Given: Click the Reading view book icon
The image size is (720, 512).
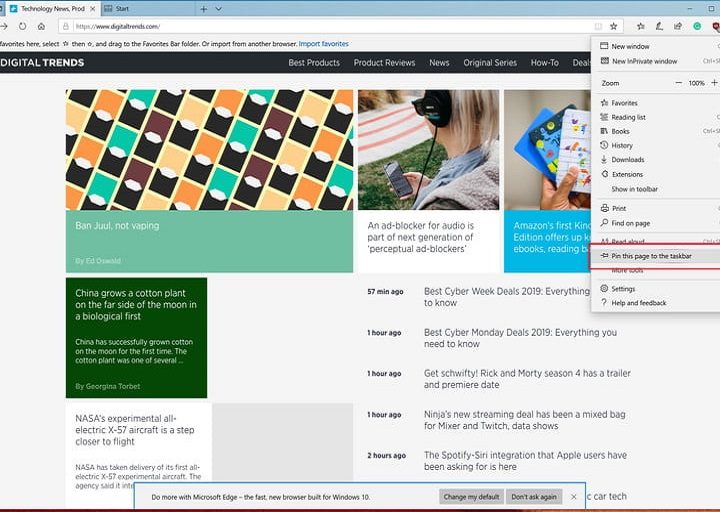Looking at the screenshot, I should coord(597,26).
